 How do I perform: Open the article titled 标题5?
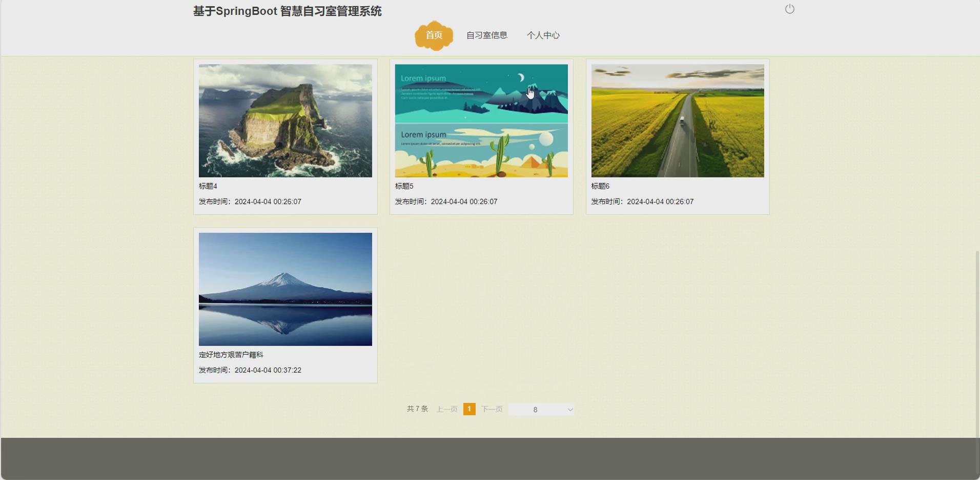pos(403,186)
